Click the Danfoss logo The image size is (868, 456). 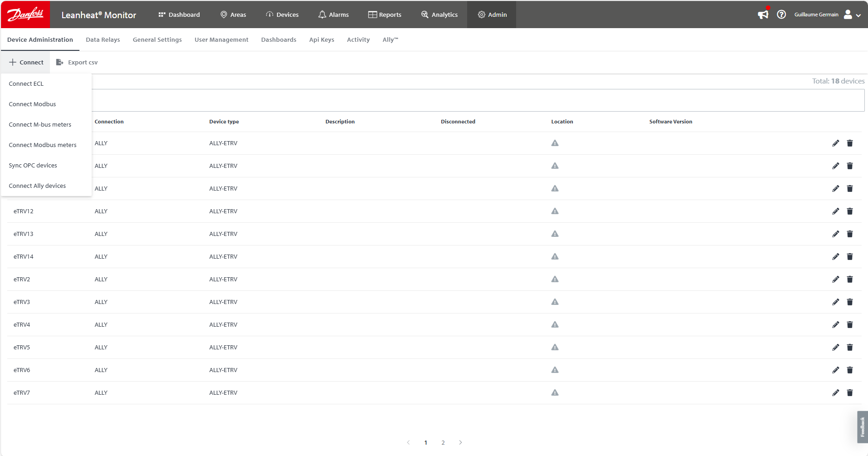(x=25, y=15)
